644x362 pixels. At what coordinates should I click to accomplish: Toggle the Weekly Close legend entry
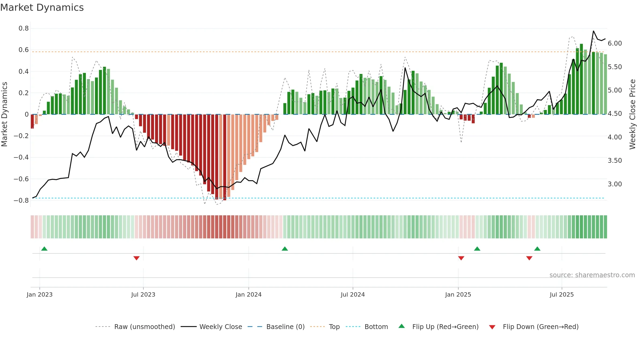[211, 327]
